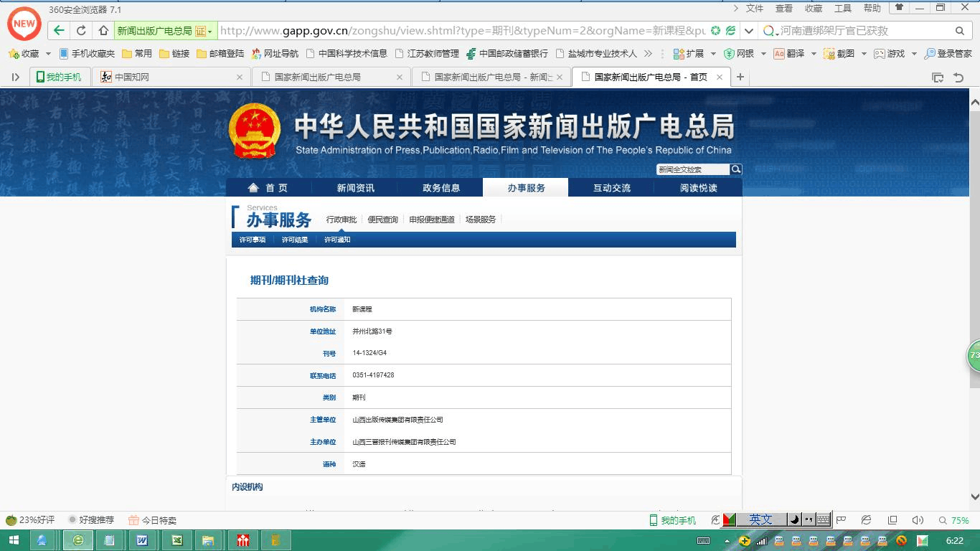Select the 新闻资讯 navigation tab
980x551 pixels.
point(356,188)
